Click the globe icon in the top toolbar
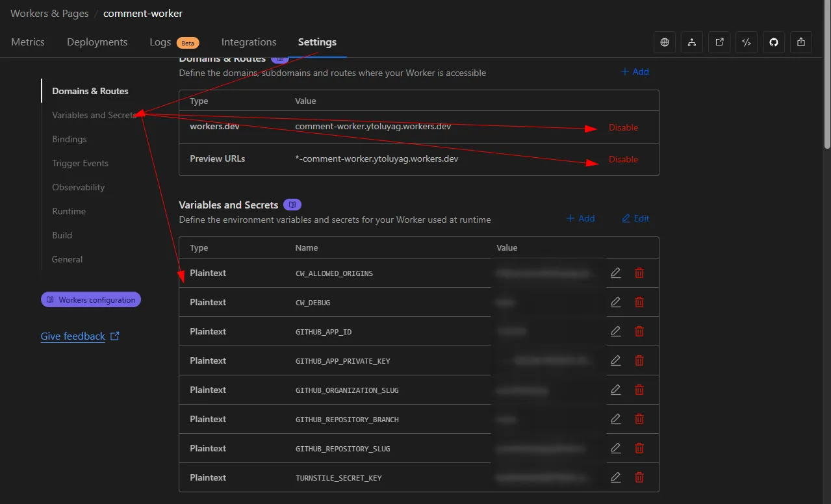 (x=665, y=42)
